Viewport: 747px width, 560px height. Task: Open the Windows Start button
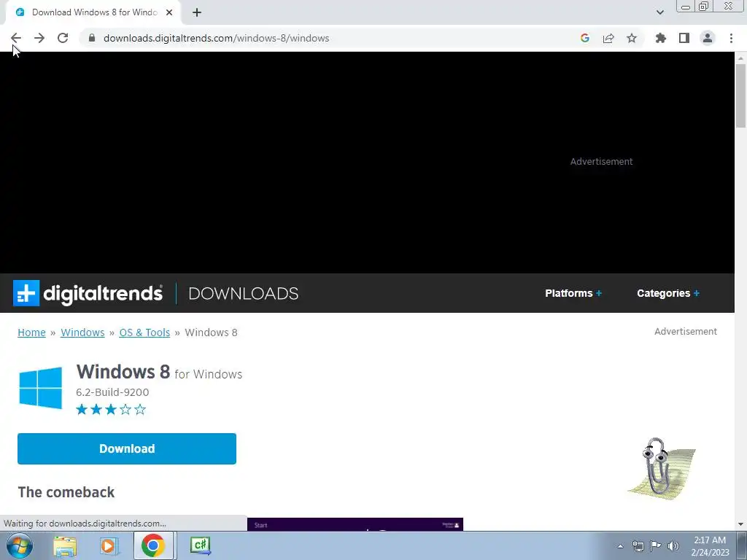(x=20, y=545)
